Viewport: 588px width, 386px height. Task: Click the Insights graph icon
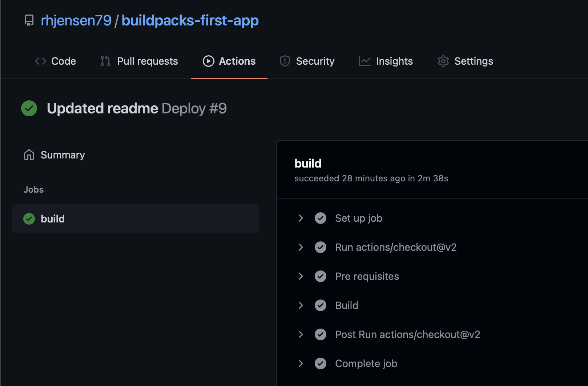click(365, 61)
